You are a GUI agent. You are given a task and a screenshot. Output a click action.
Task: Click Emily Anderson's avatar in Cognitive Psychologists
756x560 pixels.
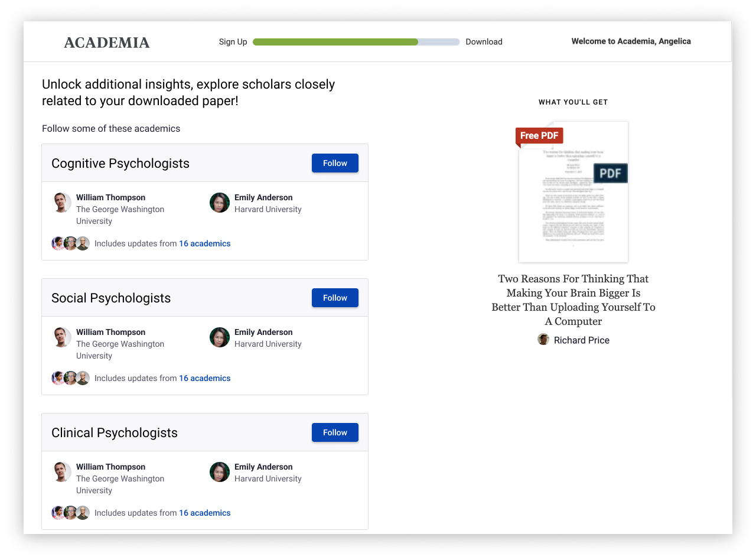point(220,203)
